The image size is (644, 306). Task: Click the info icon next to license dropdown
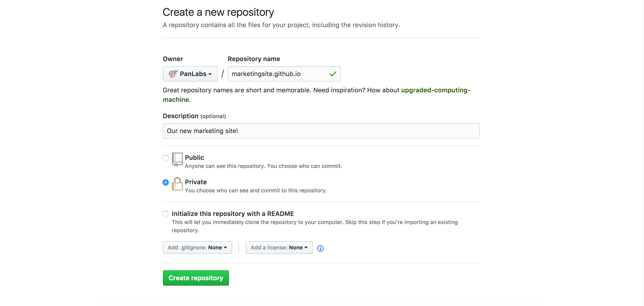coord(320,248)
